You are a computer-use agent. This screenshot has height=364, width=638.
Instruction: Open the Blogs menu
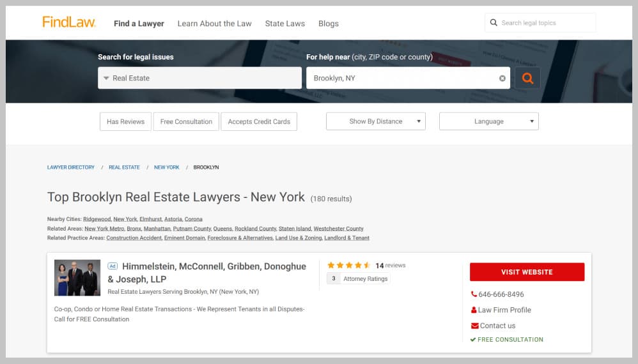tap(329, 24)
